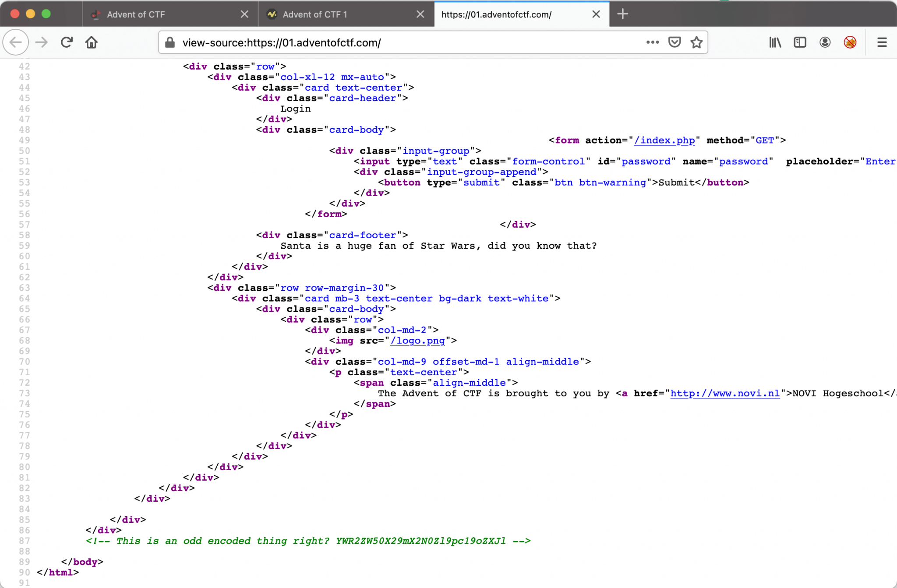Open the Firefox hamburger menu
Image resolution: width=897 pixels, height=588 pixels.
click(882, 42)
